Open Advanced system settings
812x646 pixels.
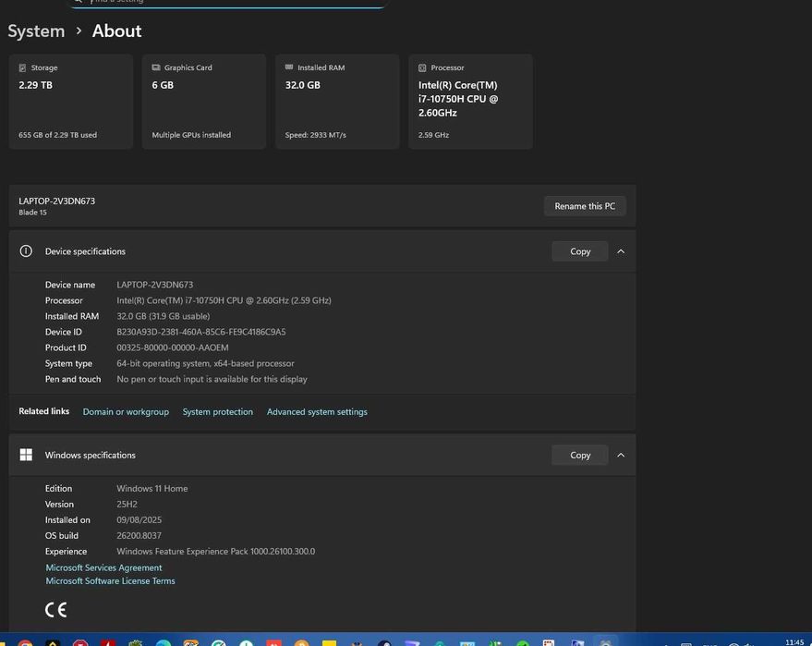pos(317,412)
